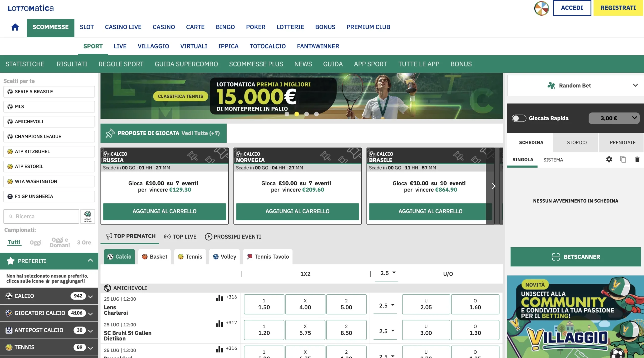The image size is (644, 358).
Task: Click the tennis ball icon on ATP Kitzbuhel
Action: point(10,152)
